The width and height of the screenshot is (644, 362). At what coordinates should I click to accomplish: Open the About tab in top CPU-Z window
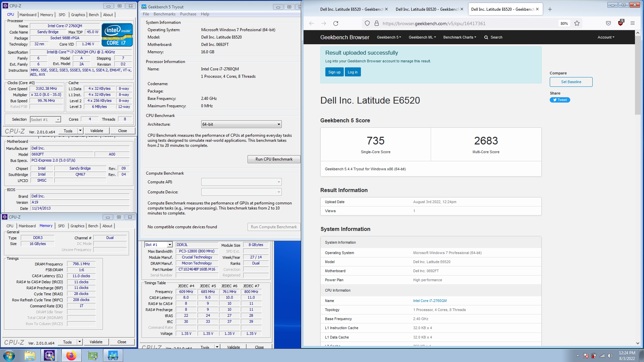(x=108, y=15)
